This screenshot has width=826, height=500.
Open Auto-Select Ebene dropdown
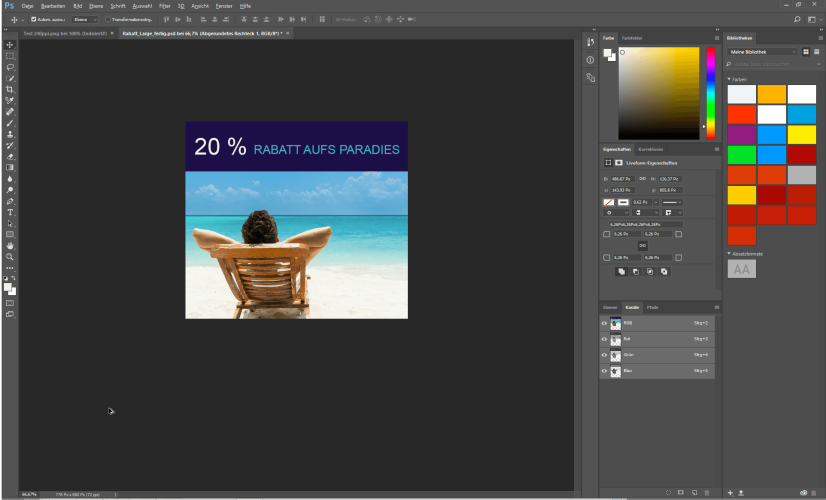(x=85, y=19)
